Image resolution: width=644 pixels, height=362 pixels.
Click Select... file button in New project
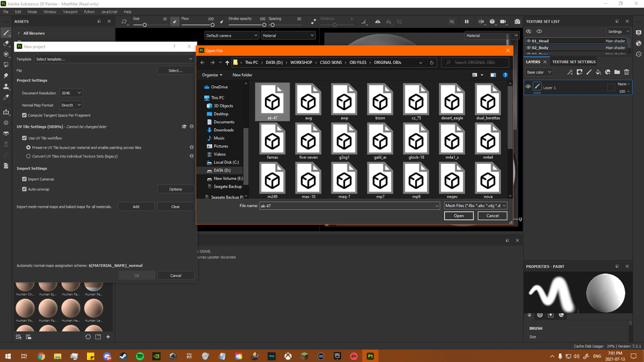[175, 71]
